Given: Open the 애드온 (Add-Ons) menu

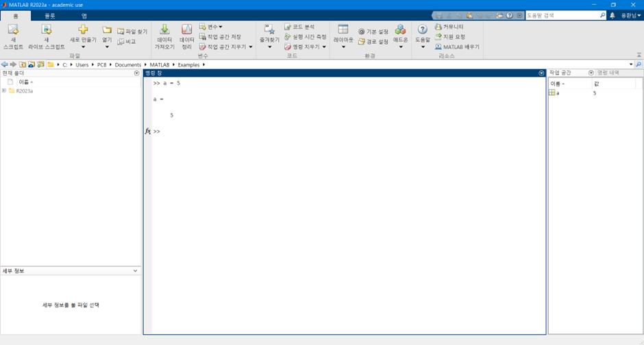Looking at the screenshot, I should tap(401, 36).
